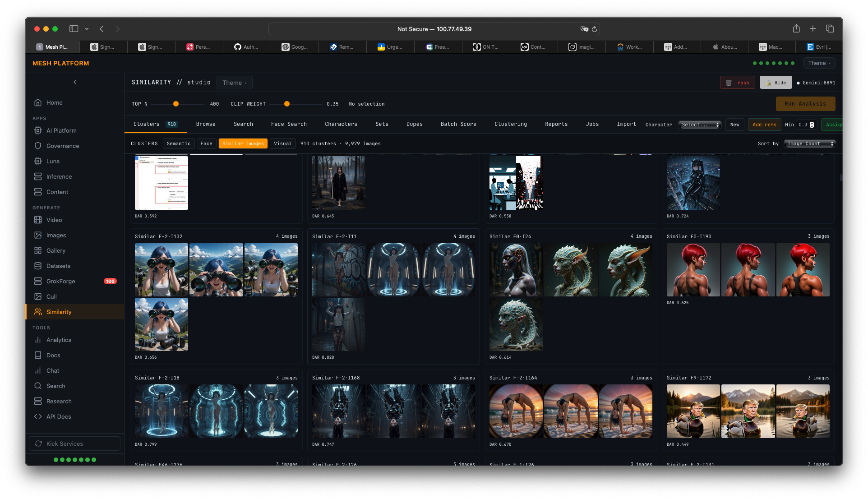The image size is (868, 499).
Task: Select the Similarity tool in sidebar
Action: coord(59,312)
